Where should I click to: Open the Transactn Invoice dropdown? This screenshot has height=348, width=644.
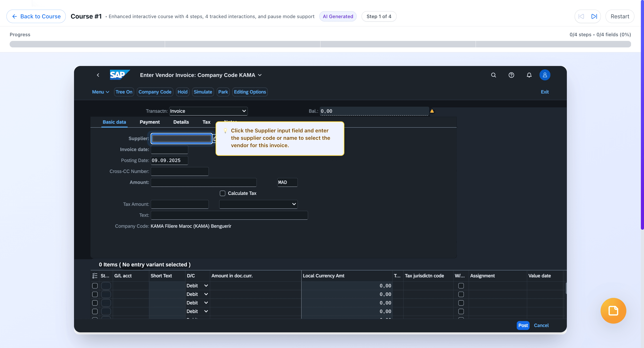pyautogui.click(x=208, y=111)
